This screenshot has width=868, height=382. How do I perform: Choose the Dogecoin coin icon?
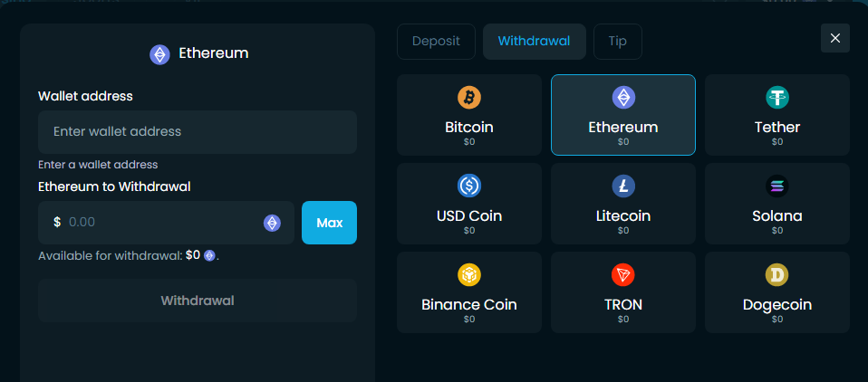(777, 274)
